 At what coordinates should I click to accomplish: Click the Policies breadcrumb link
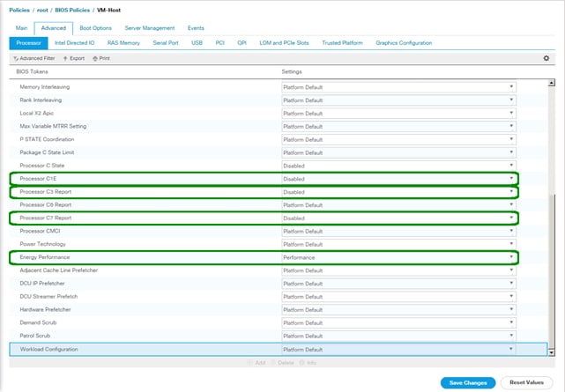19,10
